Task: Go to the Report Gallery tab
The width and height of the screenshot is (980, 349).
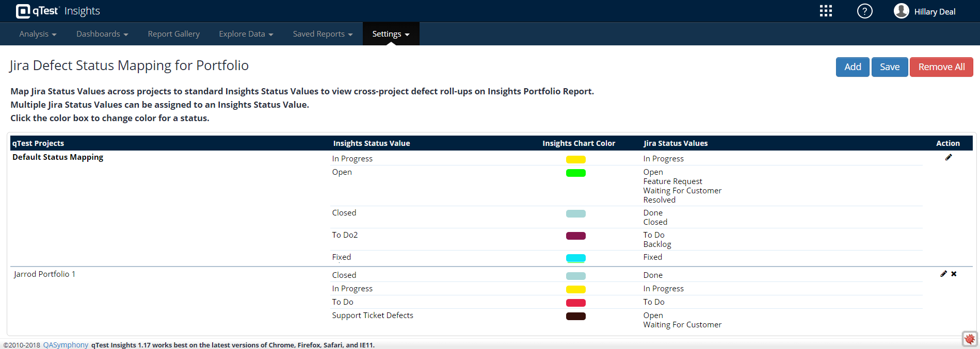Action: pyautogui.click(x=173, y=34)
